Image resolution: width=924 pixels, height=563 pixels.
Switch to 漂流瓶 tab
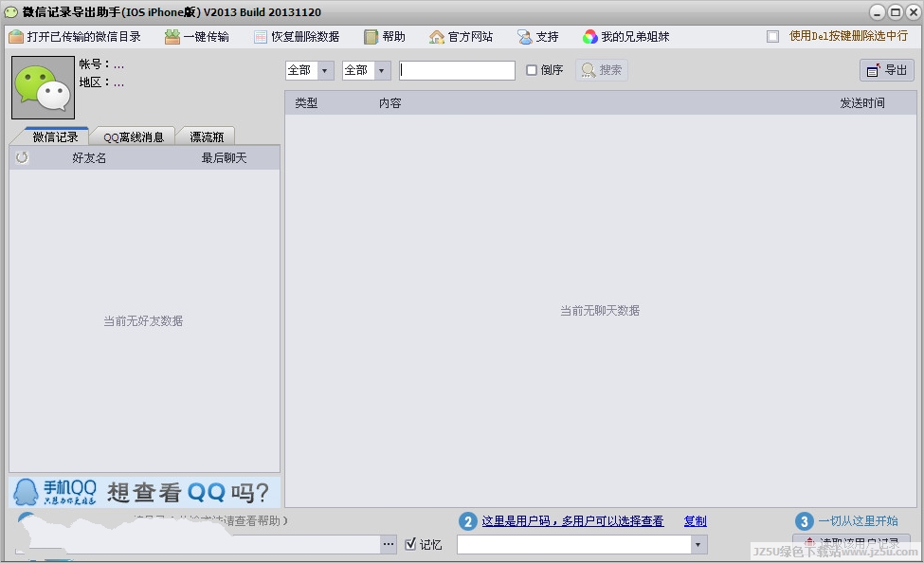207,136
